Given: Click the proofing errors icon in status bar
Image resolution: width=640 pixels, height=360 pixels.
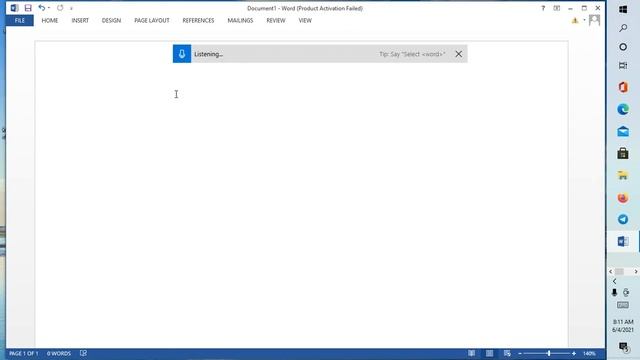Looking at the screenshot, I should [x=83, y=353].
